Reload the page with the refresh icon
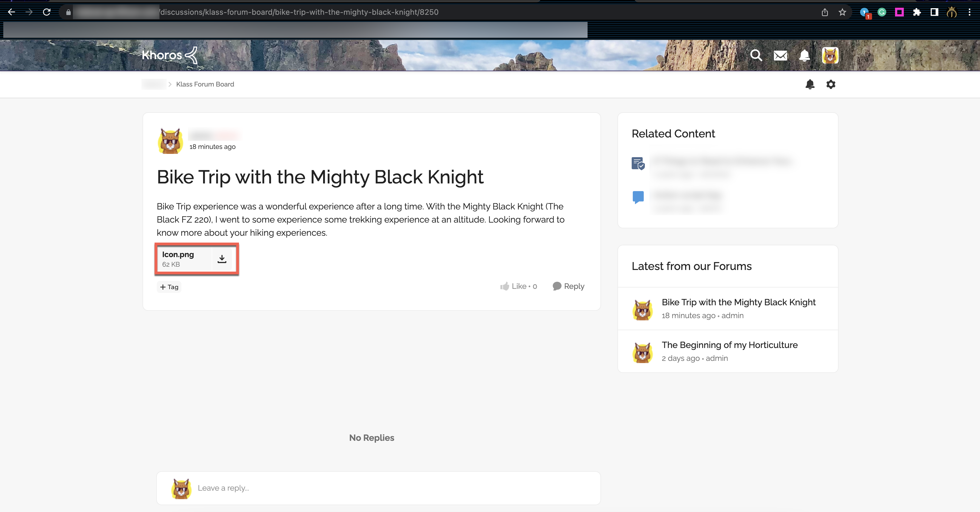 pos(46,12)
